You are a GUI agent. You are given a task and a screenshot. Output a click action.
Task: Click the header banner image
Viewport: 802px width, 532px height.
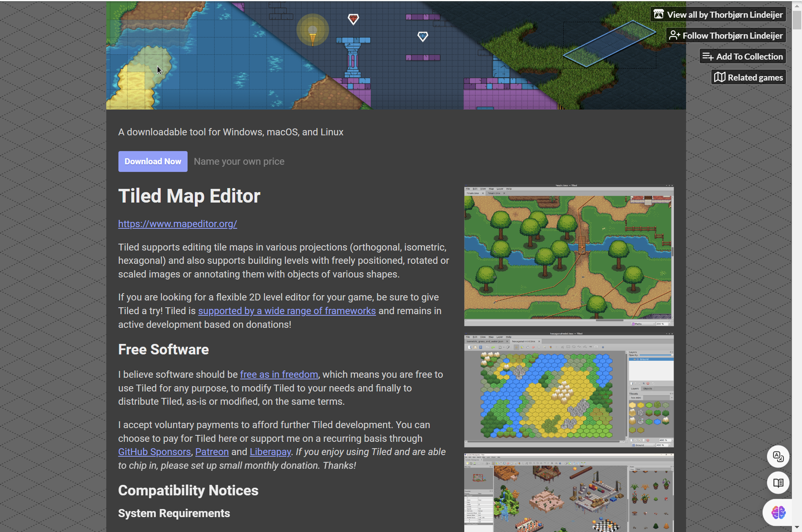click(396, 55)
